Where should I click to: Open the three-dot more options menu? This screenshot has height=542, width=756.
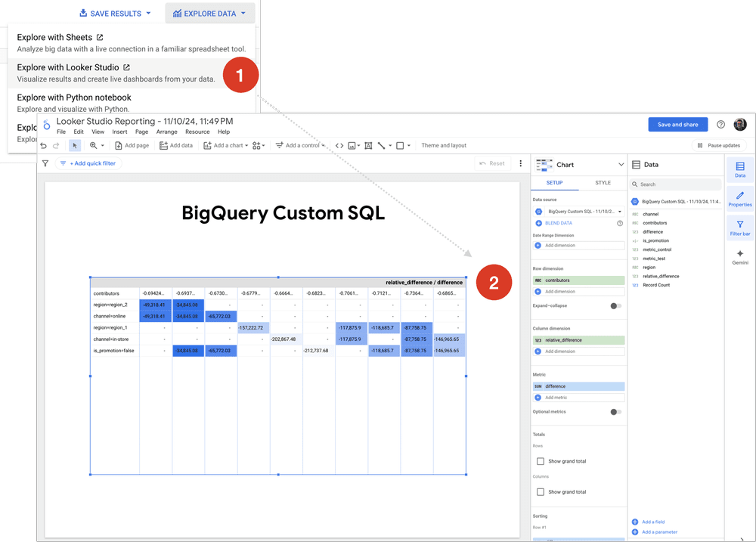[520, 163]
